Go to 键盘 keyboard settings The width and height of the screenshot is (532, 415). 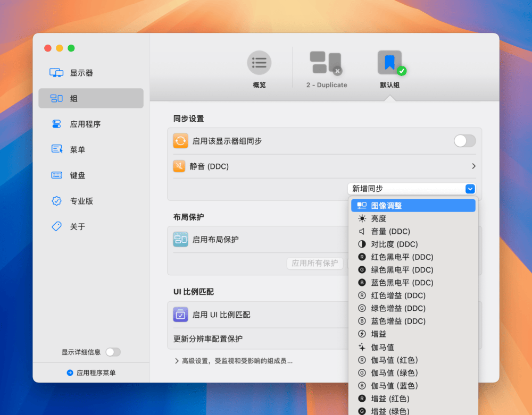78,175
